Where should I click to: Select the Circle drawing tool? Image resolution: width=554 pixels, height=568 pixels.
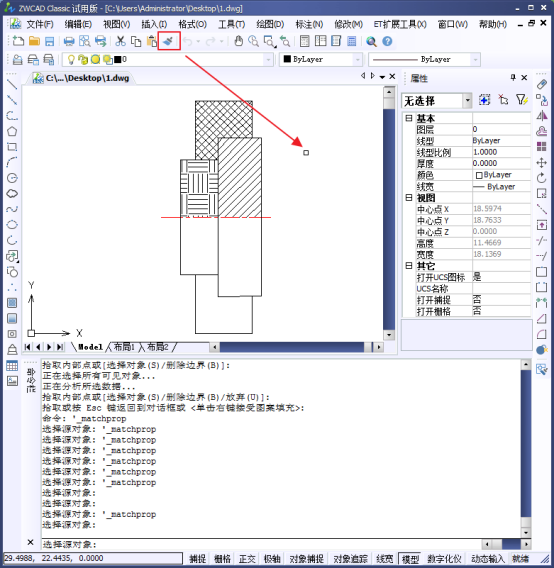[12, 178]
